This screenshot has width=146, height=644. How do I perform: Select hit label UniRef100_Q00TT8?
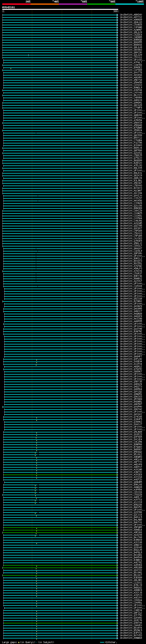(x=131, y=72)
